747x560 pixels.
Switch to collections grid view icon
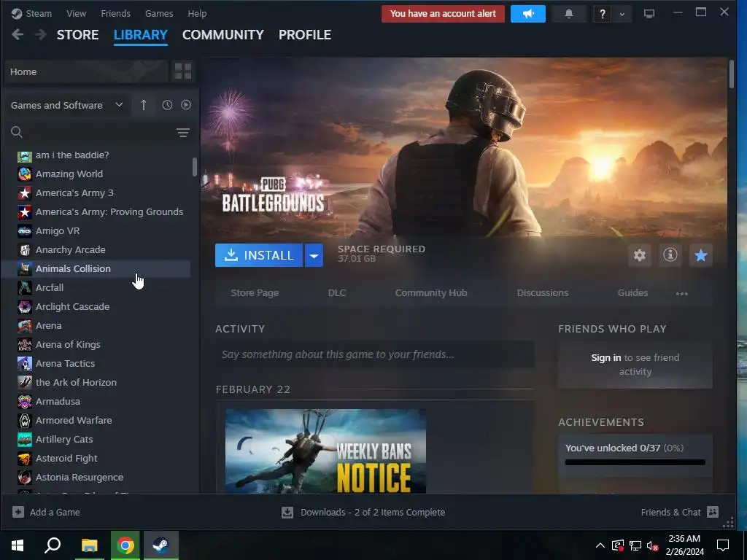click(x=183, y=71)
